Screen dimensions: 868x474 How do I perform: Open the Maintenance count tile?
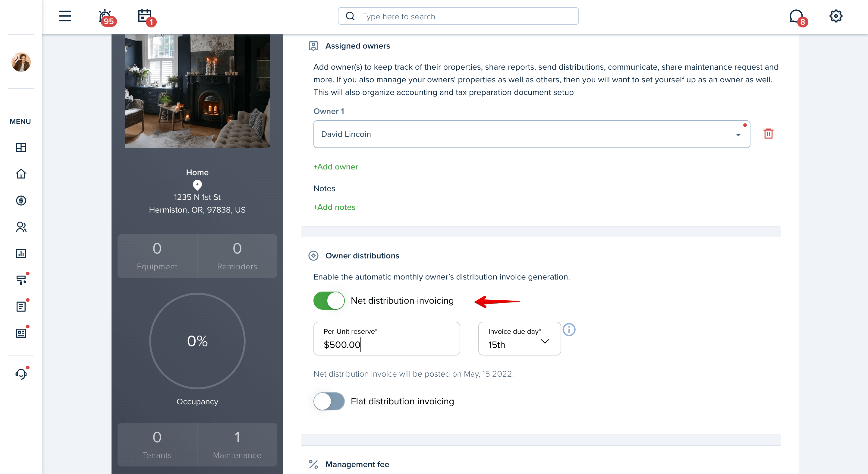(237, 445)
